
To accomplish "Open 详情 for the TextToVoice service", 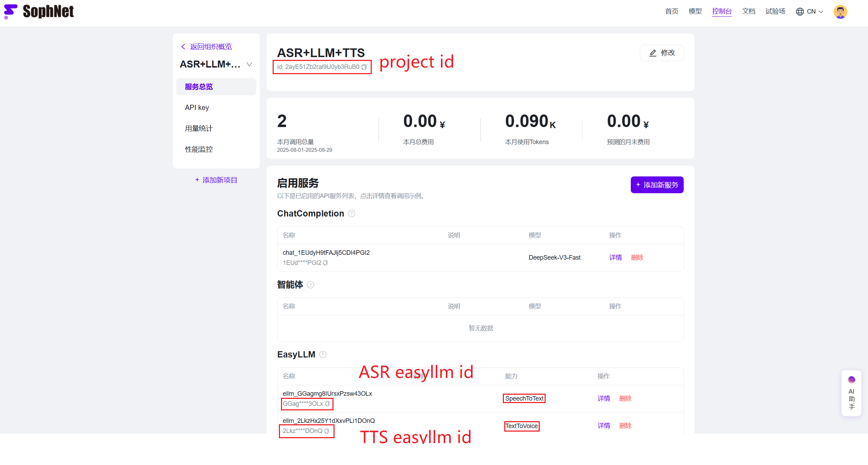I will 604,426.
